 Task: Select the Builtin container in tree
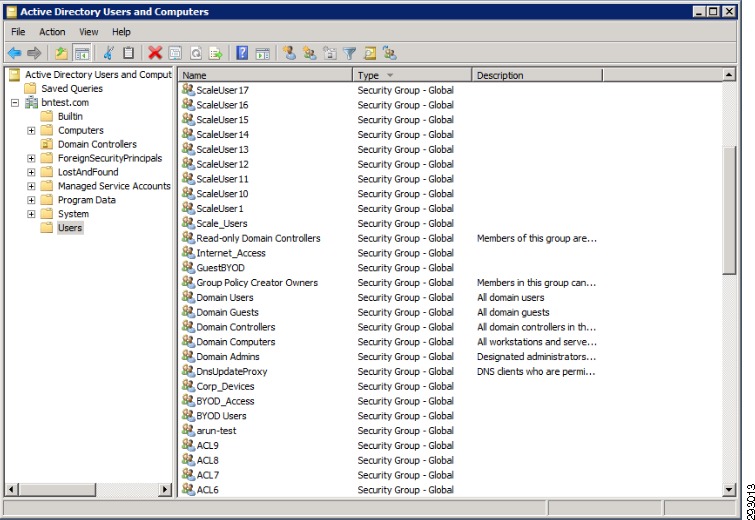(70, 116)
